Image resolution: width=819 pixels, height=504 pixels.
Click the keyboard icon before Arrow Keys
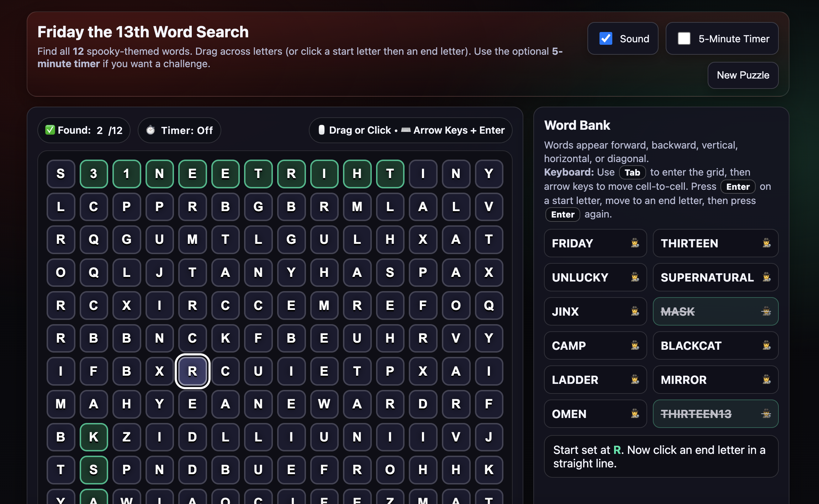406,130
